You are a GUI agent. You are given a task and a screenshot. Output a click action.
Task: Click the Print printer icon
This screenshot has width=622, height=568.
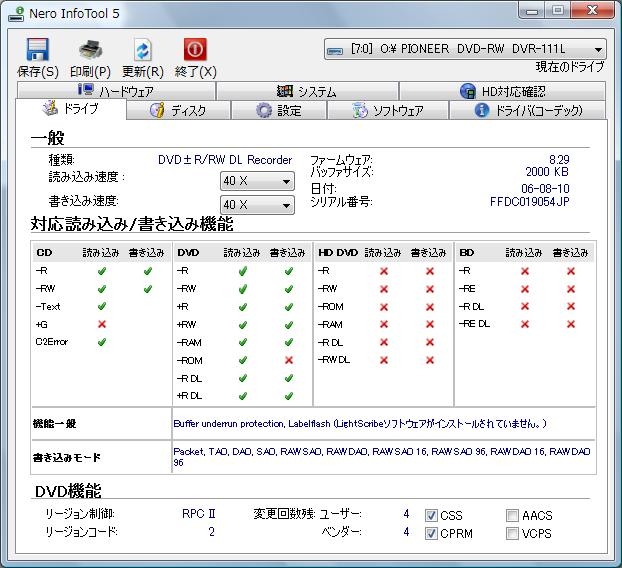[x=90, y=50]
